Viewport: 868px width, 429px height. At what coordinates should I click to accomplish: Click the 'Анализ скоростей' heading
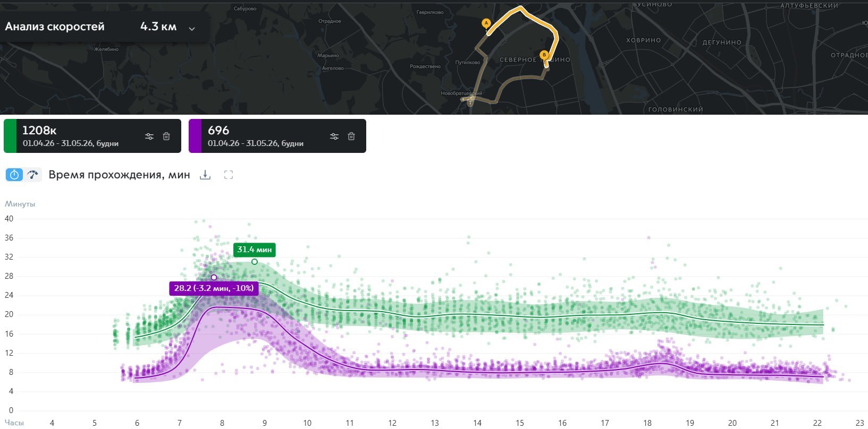point(55,27)
